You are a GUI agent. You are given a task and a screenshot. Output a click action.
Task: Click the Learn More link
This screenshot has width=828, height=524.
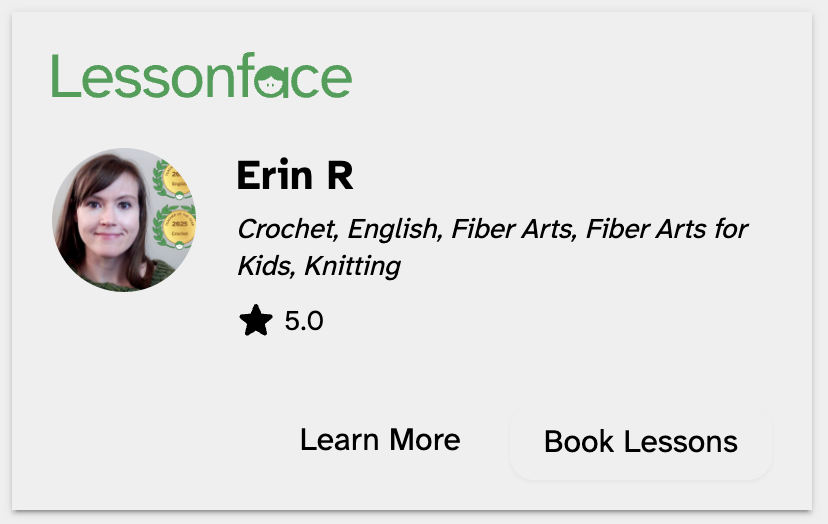pyautogui.click(x=380, y=440)
